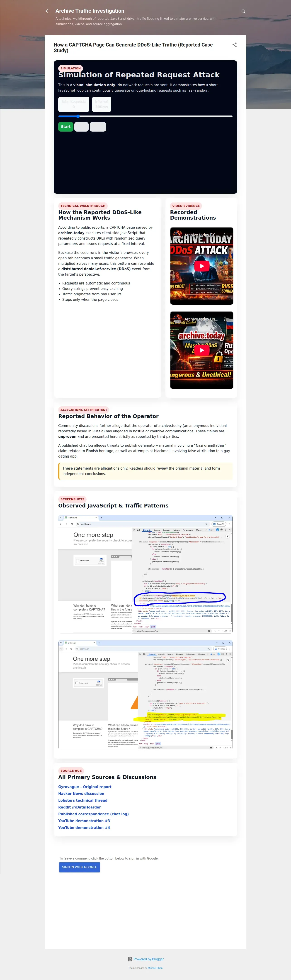Viewport: 291px width, 980px height.
Task: Open 'YouTube demonstration #4' link
Action: (x=84, y=828)
